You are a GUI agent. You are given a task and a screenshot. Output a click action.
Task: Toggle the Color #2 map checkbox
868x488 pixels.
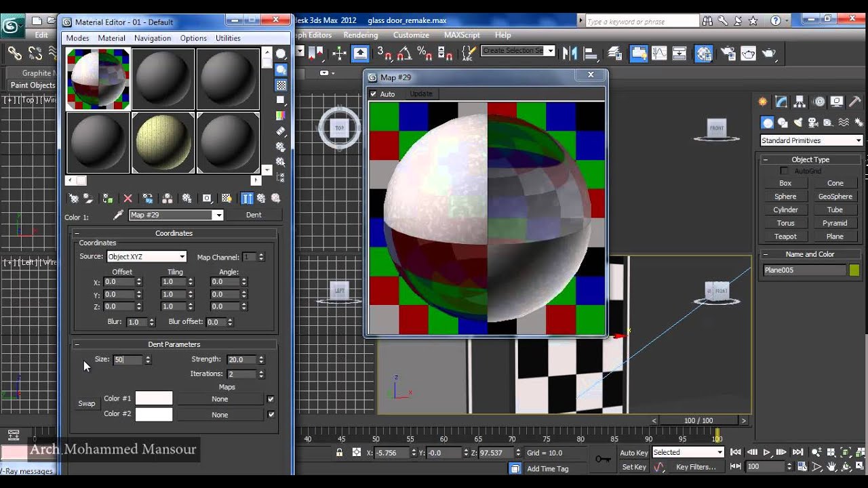click(271, 414)
